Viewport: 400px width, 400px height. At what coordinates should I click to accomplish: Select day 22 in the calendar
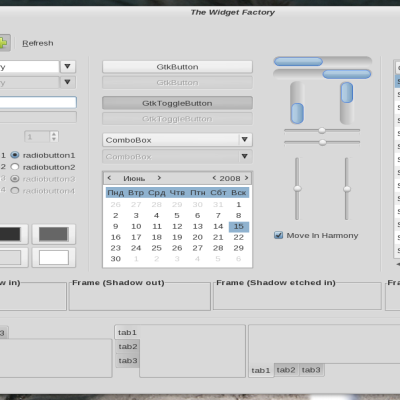point(239,237)
